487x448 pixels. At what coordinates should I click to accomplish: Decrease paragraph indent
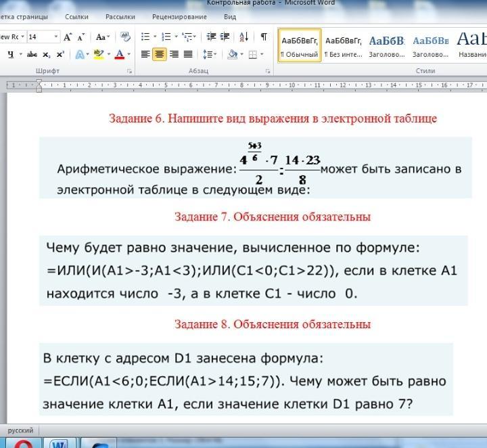click(211, 37)
